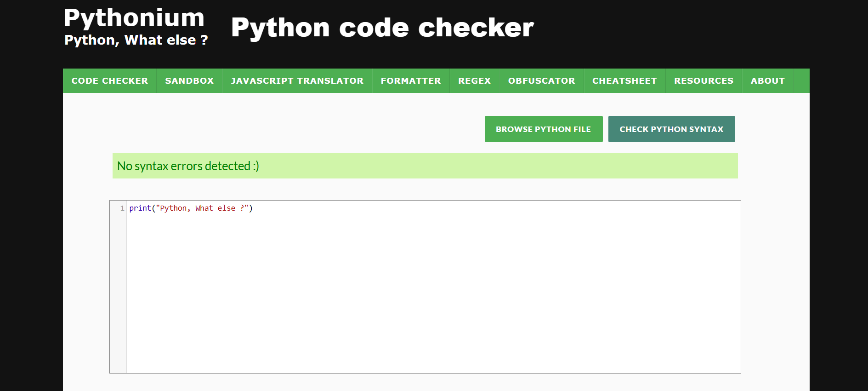Click the Browse Python File button
This screenshot has height=391, width=868.
click(544, 129)
